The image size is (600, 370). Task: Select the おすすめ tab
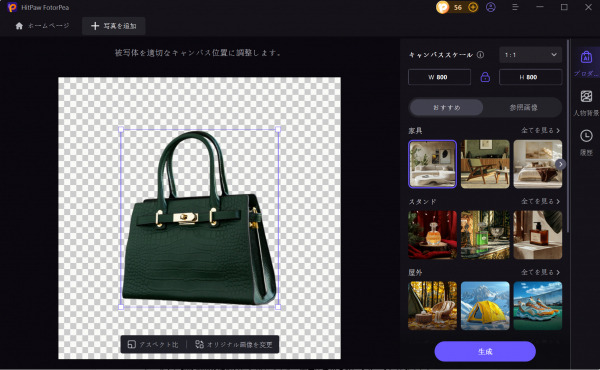[447, 108]
